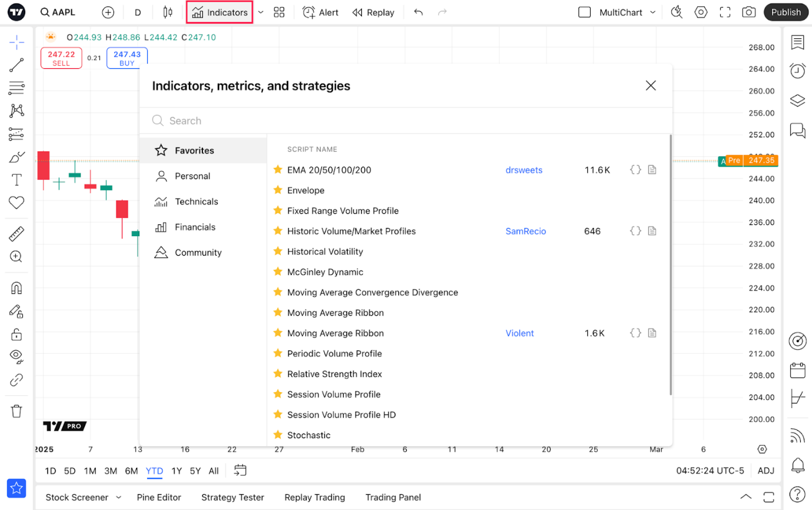The image size is (812, 510).
Task: Select the trend line drawing tool
Action: (16, 65)
